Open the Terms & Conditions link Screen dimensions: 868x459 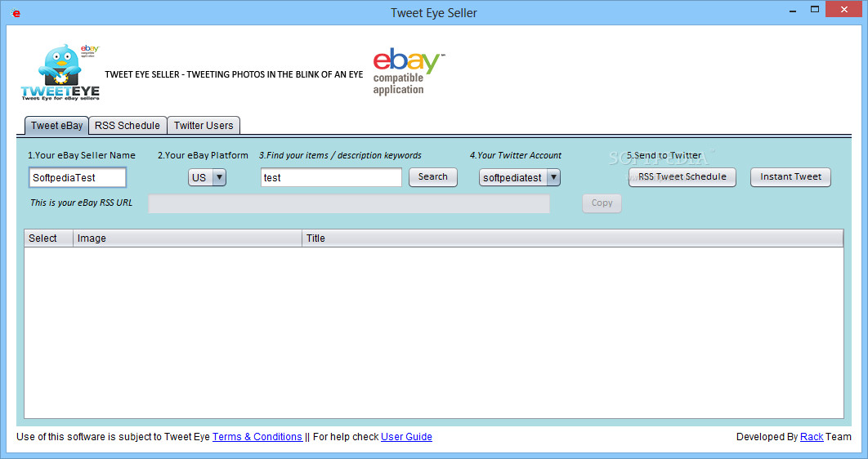257,437
